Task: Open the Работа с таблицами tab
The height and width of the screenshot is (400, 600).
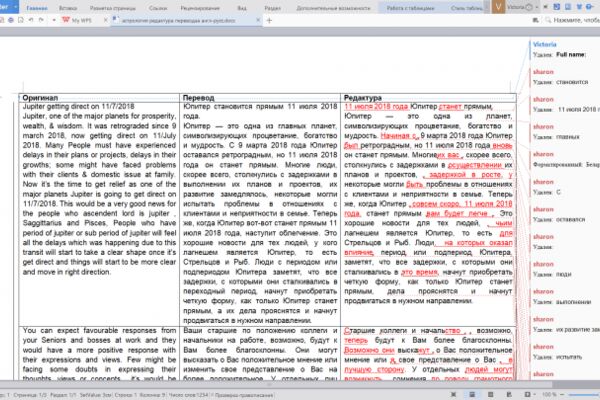Action: (410, 8)
